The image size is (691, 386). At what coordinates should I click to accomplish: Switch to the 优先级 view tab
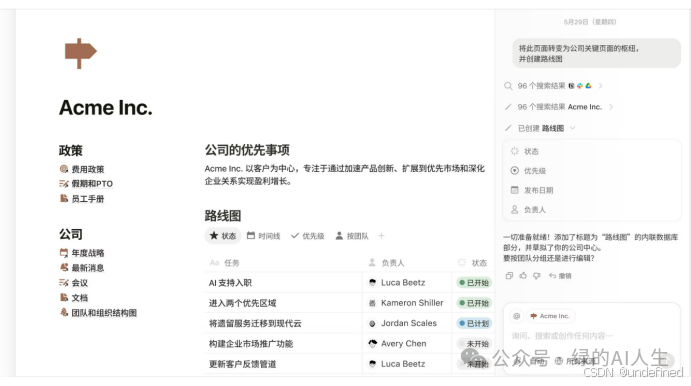click(x=308, y=236)
